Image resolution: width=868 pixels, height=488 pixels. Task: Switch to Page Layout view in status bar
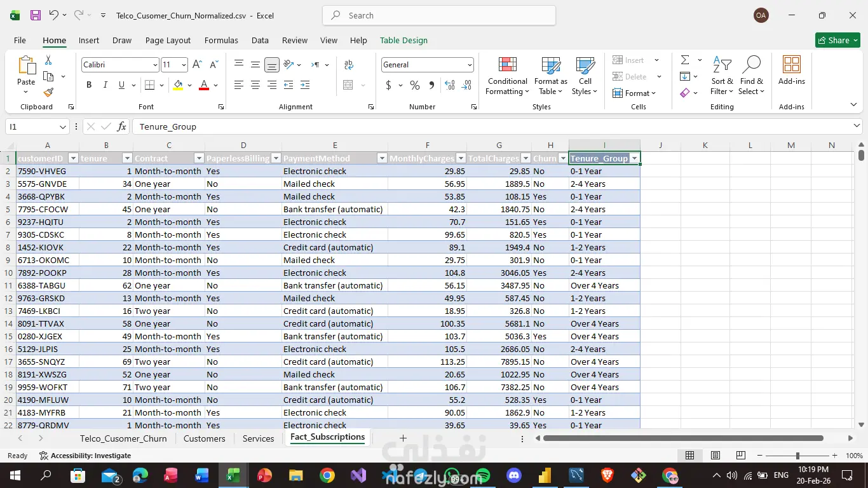coord(715,456)
